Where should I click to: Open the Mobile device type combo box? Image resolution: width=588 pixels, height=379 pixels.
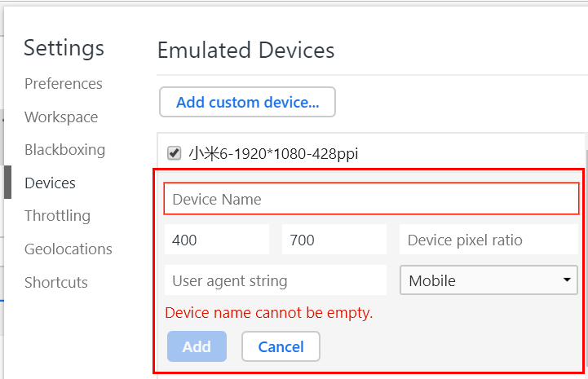click(489, 280)
